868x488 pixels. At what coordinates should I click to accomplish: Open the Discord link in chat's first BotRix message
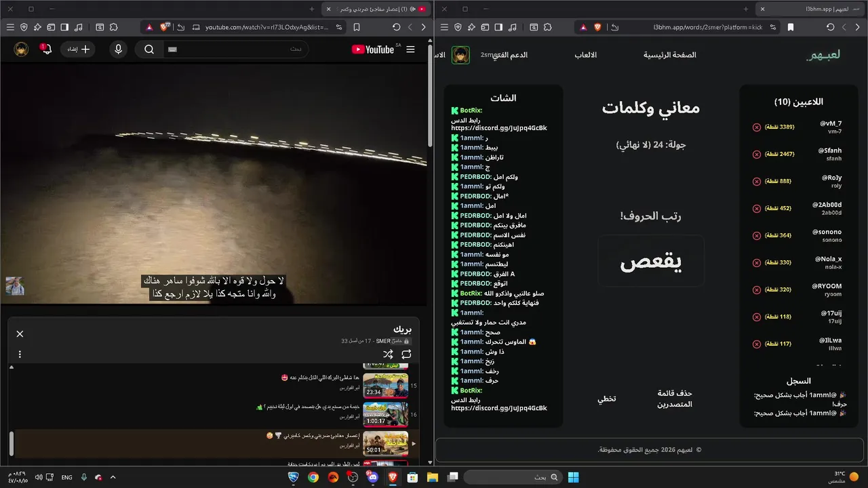coord(499,128)
